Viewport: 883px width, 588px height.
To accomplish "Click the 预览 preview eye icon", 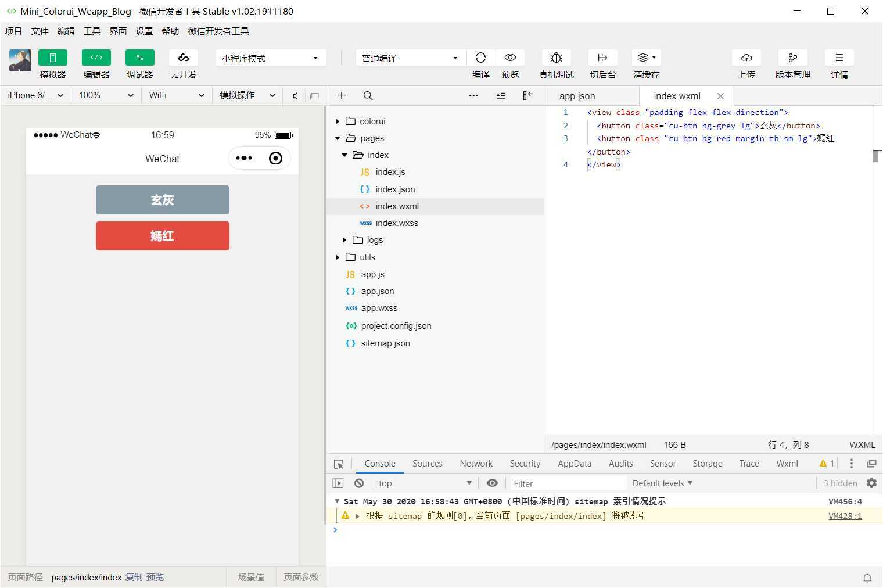I will (510, 58).
